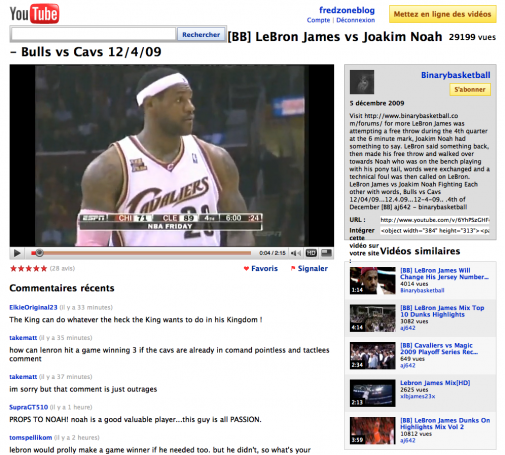Open SupraGT510 commenter profile
Screen dimensions: 505x455
(29, 407)
